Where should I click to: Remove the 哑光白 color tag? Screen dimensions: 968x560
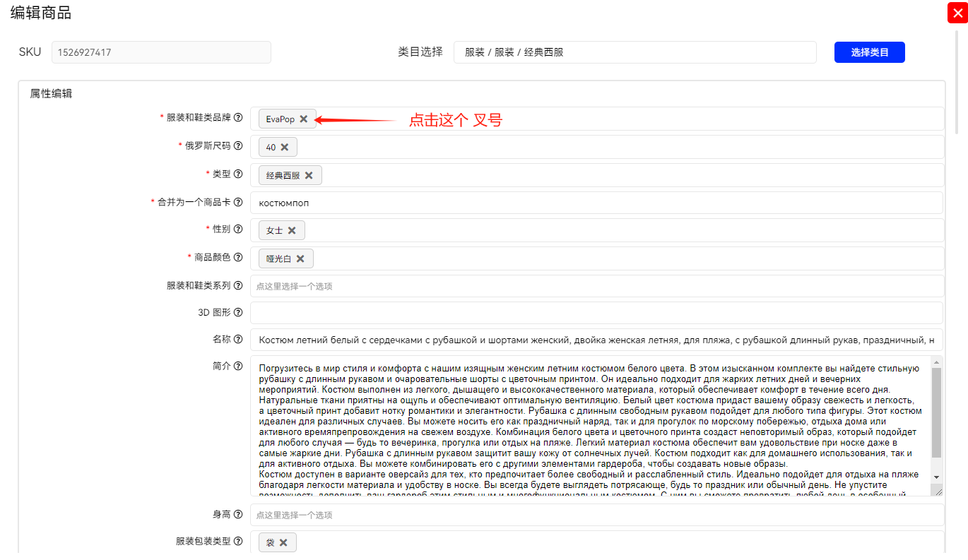pyautogui.click(x=300, y=258)
